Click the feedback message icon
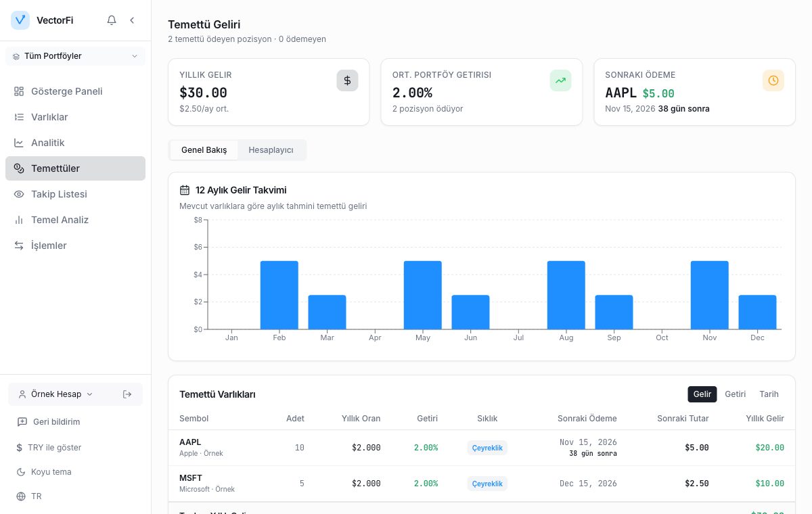The height and width of the screenshot is (514, 812). click(x=21, y=422)
